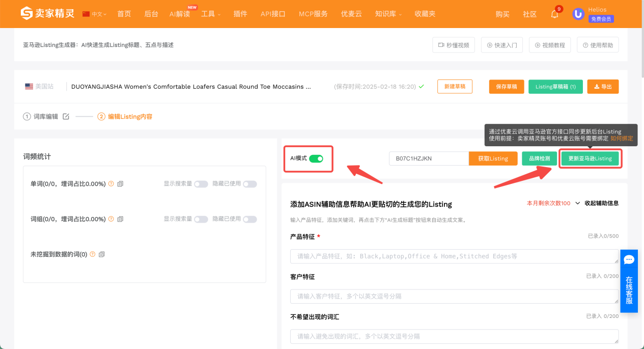Viewport: 644px width, 349px height.
Task: Click the 免费会员 badge
Action: (x=601, y=19)
